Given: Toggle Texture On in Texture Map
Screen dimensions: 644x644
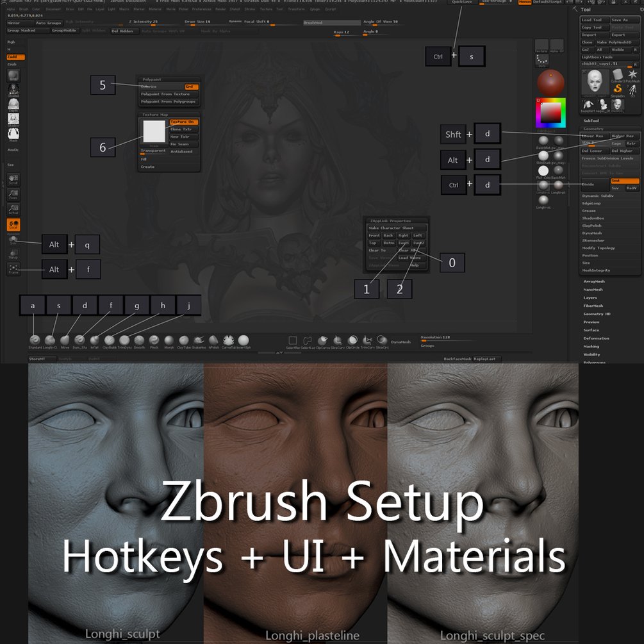Looking at the screenshot, I should (184, 122).
